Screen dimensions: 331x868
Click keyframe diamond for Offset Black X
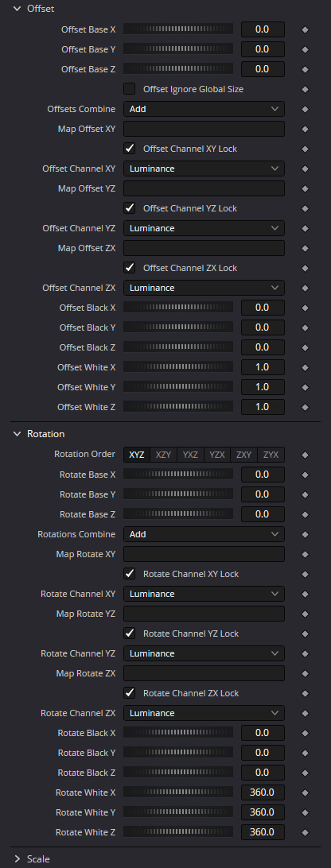pyautogui.click(x=305, y=308)
